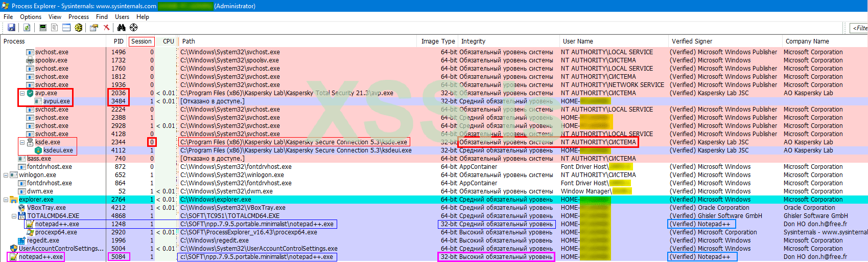Click the C:\Windows\regedit.exe path cell
The height and width of the screenshot is (262, 868).
[215, 241]
